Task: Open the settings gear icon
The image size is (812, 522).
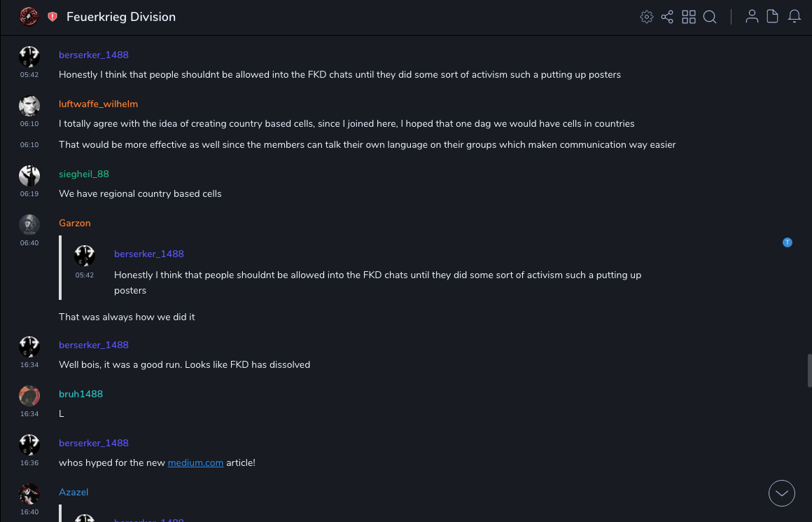Action: (647, 17)
